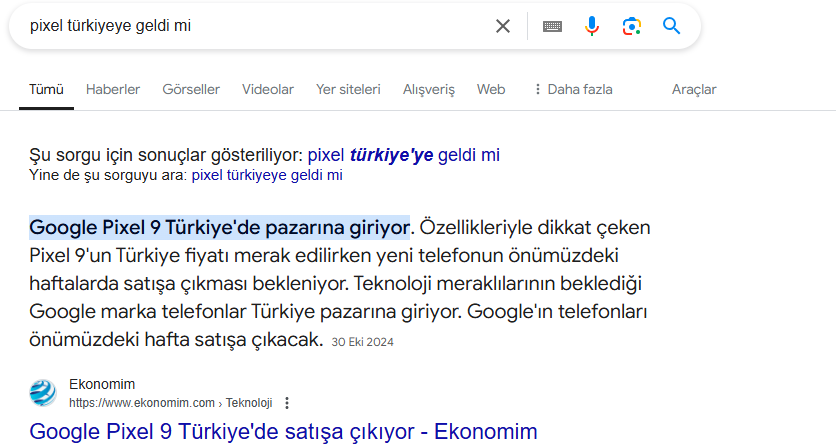Search instead for original pixel türkiyeye query
This screenshot has height=448, width=836.
point(266,175)
